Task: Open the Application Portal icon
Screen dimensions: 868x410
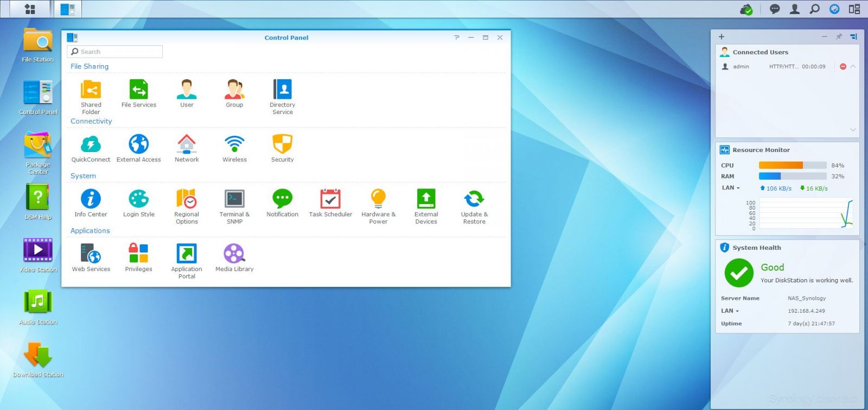Action: [x=187, y=261]
